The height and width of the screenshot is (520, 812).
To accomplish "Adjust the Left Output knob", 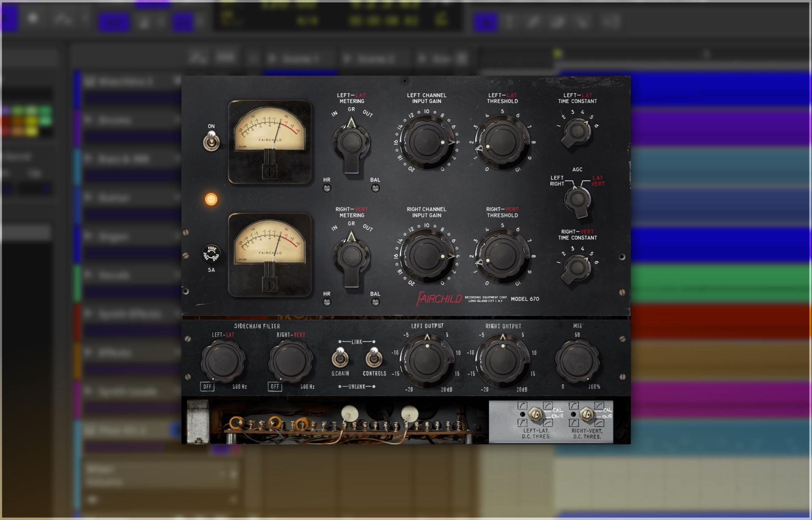I will pos(427,361).
